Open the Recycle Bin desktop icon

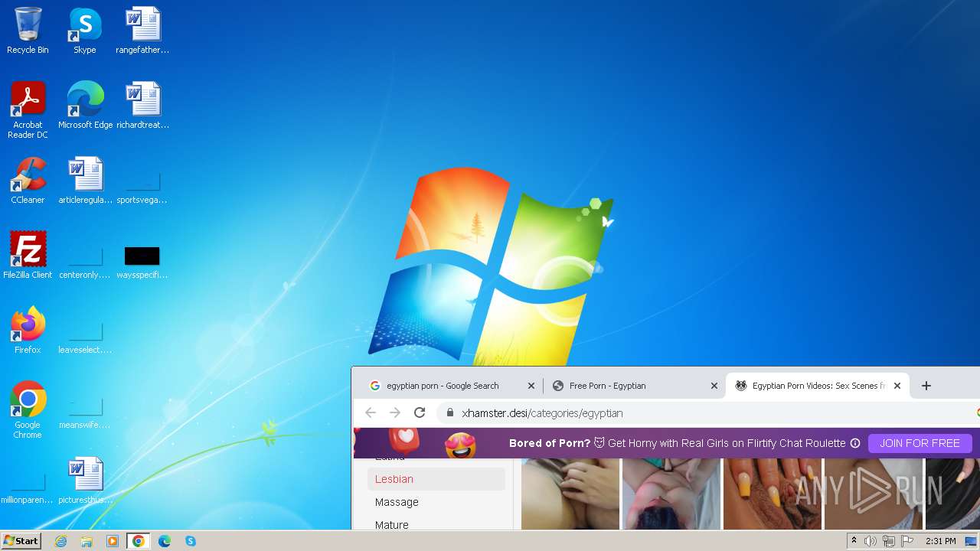click(28, 31)
